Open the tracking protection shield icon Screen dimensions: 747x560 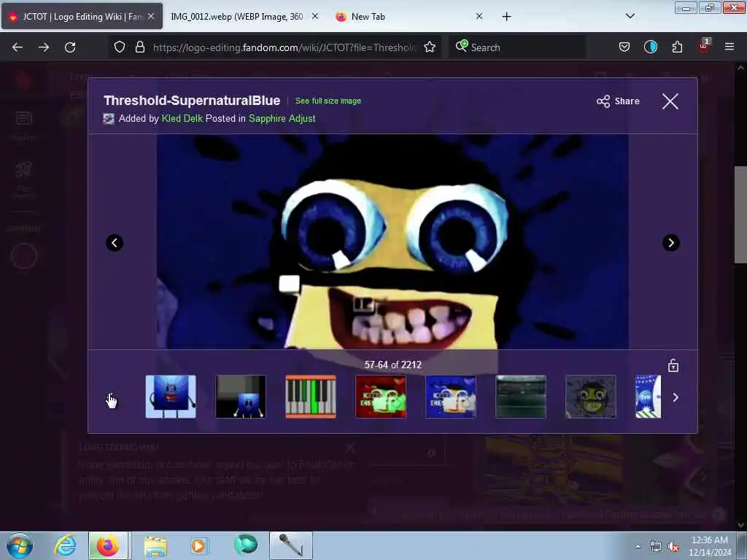click(x=120, y=47)
